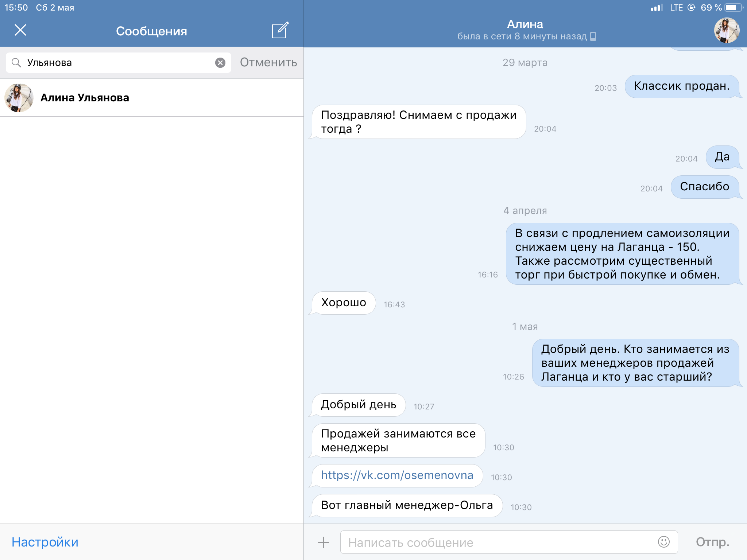Image resolution: width=747 pixels, height=560 pixels.
Task: Open Настройки settings
Action: coord(45,542)
